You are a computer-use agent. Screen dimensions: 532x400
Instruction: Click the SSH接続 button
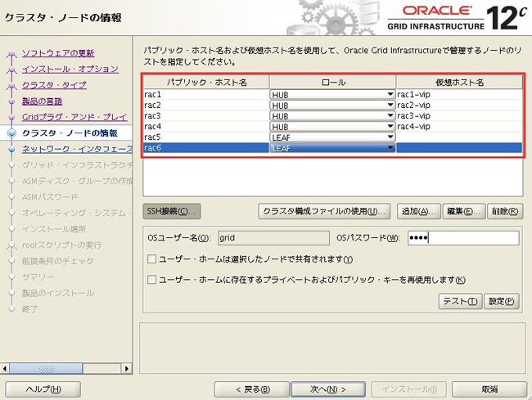click(171, 211)
